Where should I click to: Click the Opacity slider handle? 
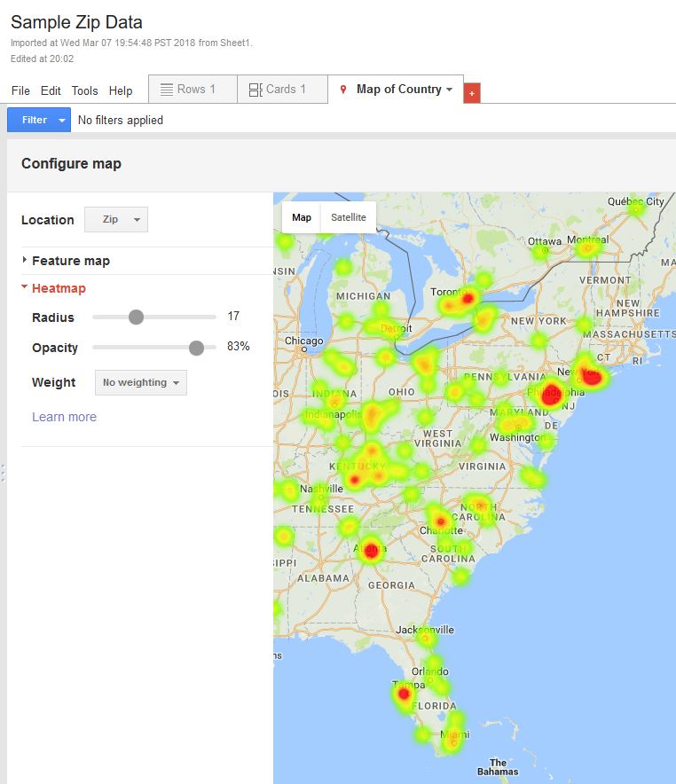pos(196,348)
